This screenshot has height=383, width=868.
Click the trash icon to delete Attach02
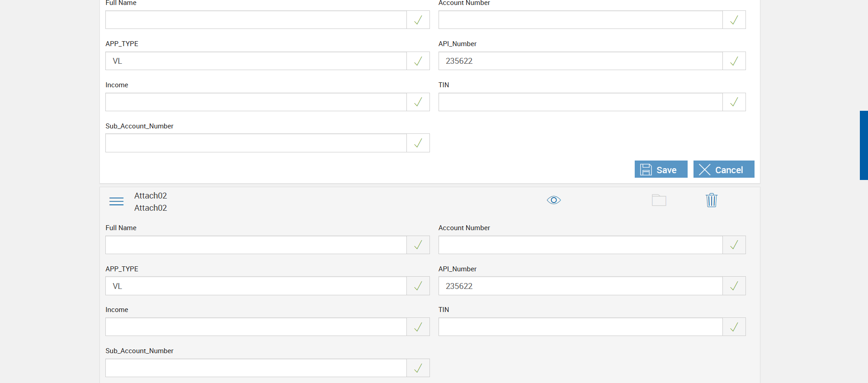click(711, 200)
